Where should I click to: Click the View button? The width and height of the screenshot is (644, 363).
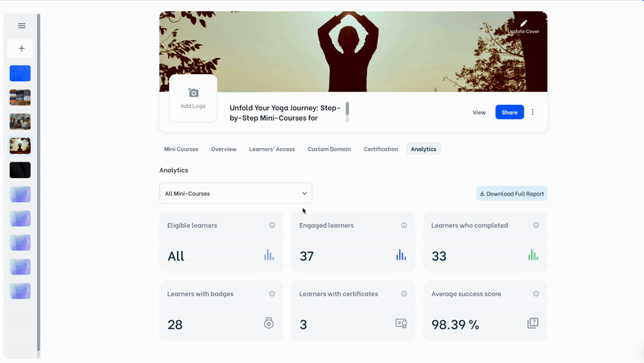(x=479, y=113)
